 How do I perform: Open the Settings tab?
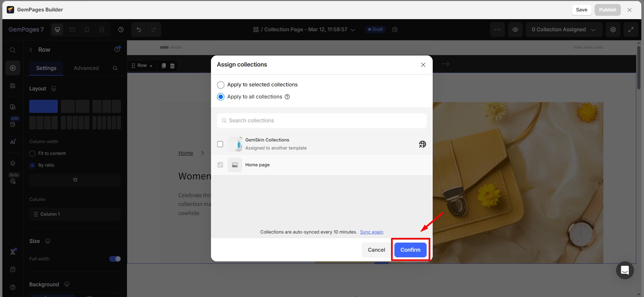46,68
